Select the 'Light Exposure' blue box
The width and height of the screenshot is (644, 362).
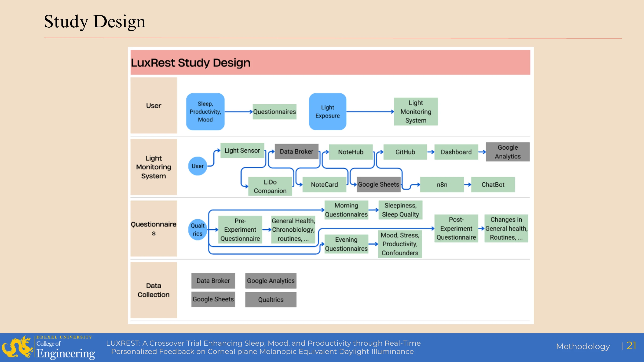(328, 112)
